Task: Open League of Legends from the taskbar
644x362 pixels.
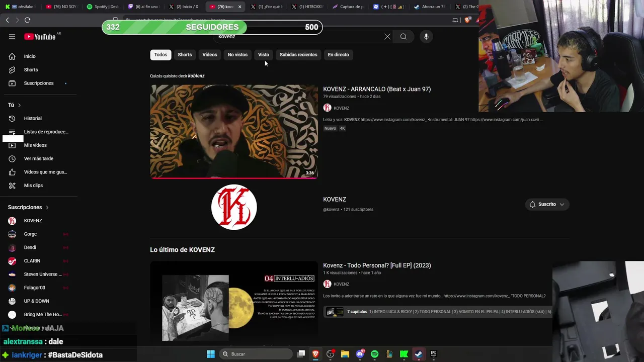Action: click(x=389, y=354)
